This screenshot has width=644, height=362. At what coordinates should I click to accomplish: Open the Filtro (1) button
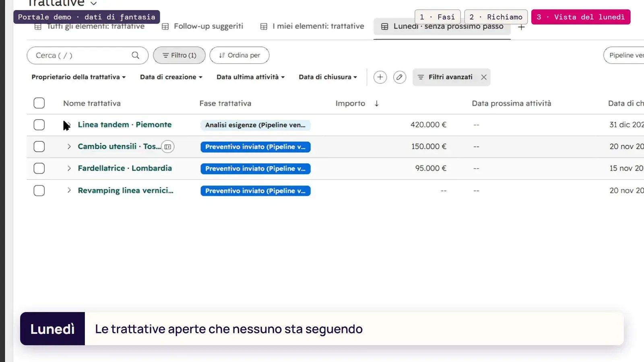click(179, 56)
